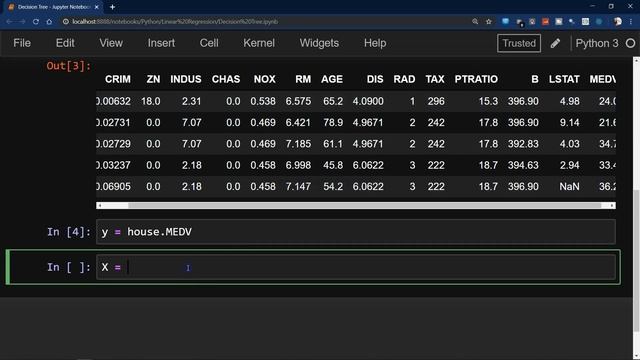Click the light blue extension icon after the star
Screen dimensions: 640x360
(505, 22)
